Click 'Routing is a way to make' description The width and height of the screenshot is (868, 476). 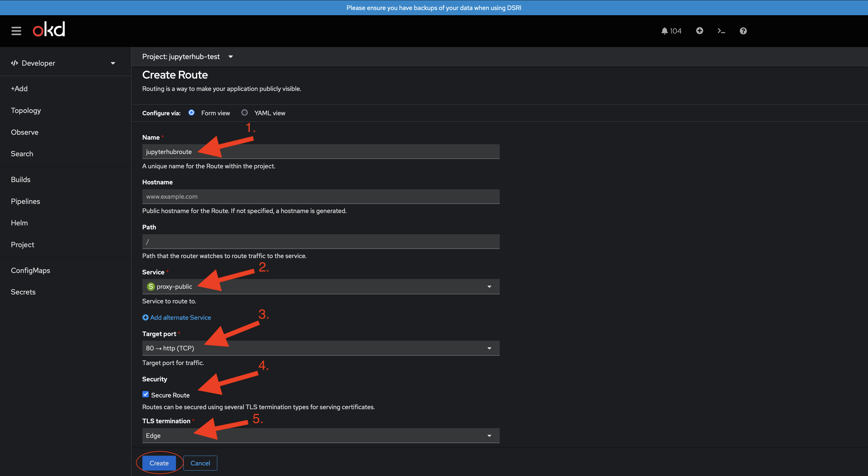(x=221, y=89)
